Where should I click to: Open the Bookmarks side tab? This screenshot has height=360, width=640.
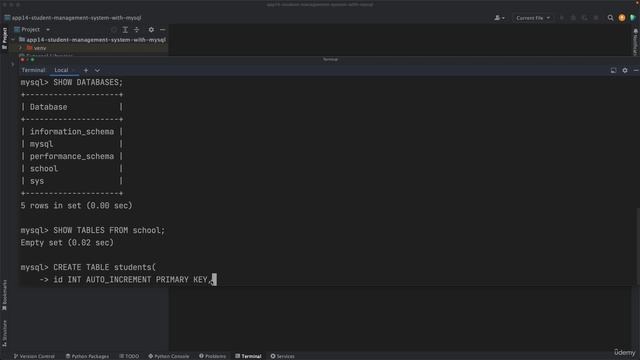click(4, 295)
